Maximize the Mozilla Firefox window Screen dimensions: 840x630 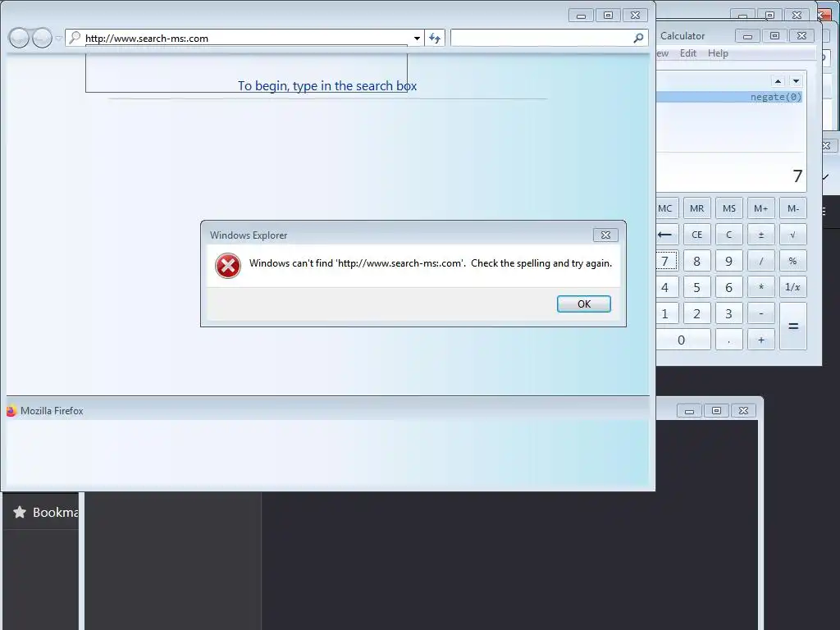[716, 411]
